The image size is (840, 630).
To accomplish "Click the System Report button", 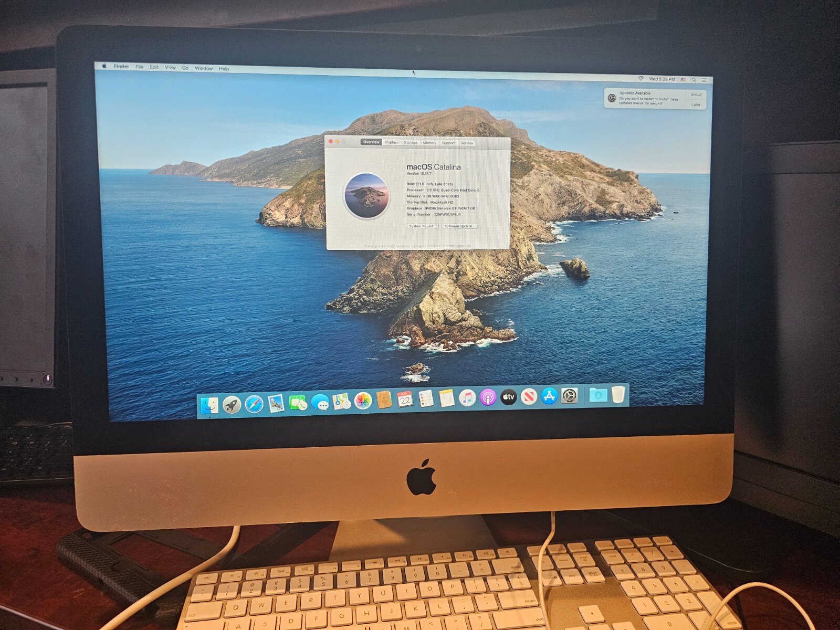I will coord(423,226).
